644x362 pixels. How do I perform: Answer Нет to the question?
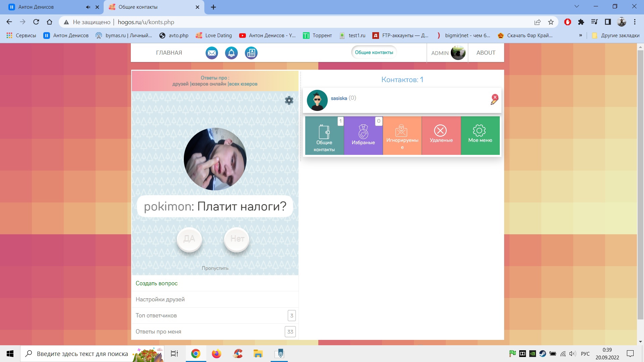click(x=237, y=239)
